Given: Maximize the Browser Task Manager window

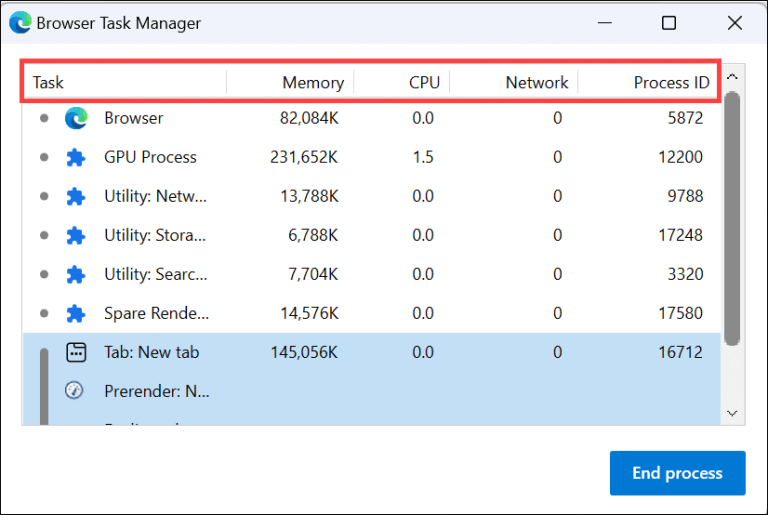Looking at the screenshot, I should (x=669, y=23).
